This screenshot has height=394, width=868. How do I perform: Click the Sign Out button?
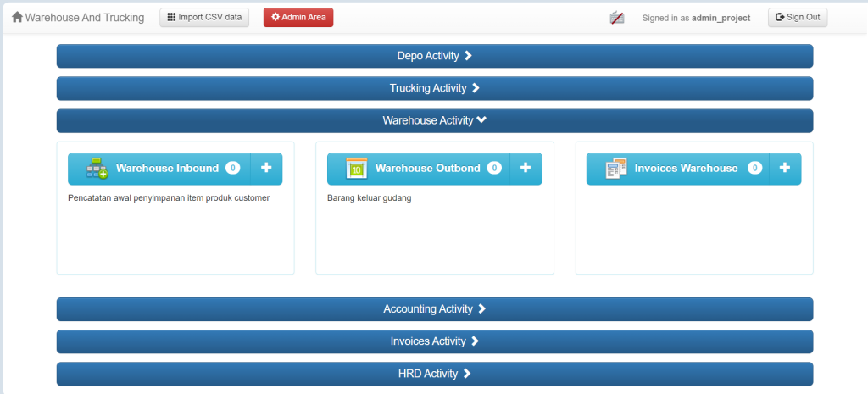(x=798, y=18)
